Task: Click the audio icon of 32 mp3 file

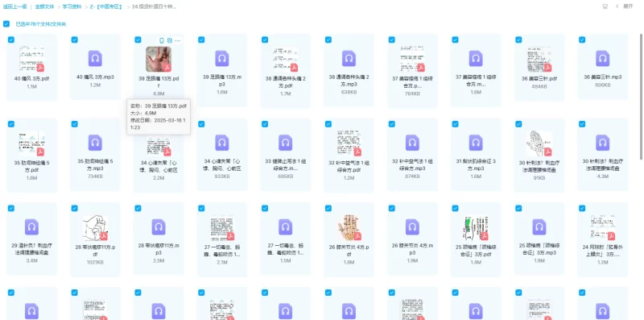Action: point(412,143)
